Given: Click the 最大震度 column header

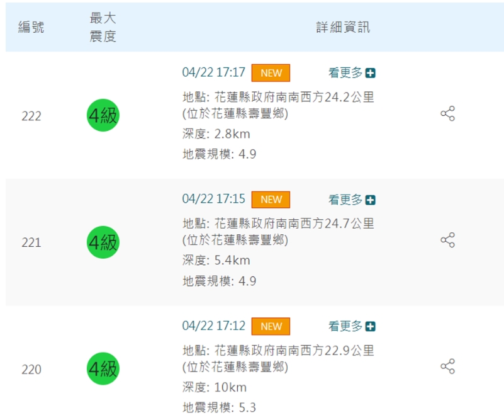Looking at the screenshot, I should click(x=103, y=28).
